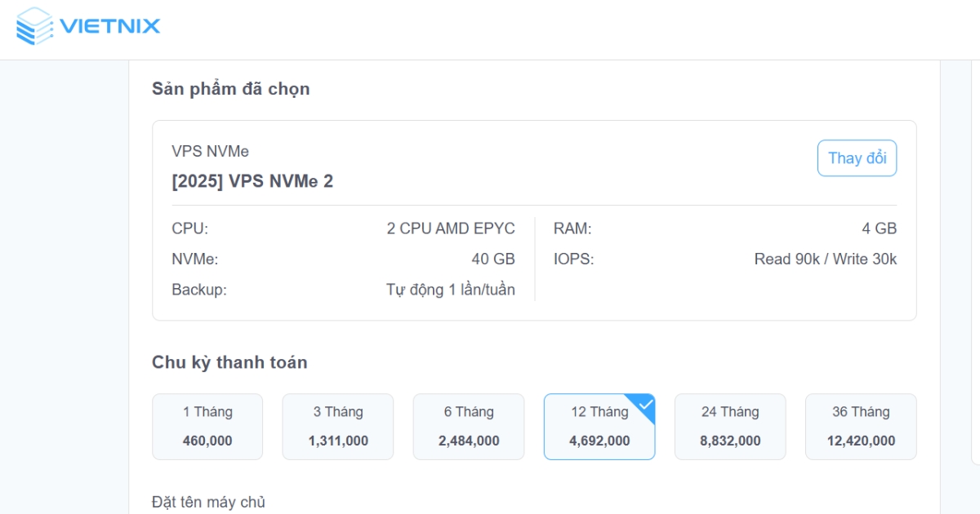Click the Chu kỳ thanh toán heading
This screenshot has width=980, height=514.
229,363
